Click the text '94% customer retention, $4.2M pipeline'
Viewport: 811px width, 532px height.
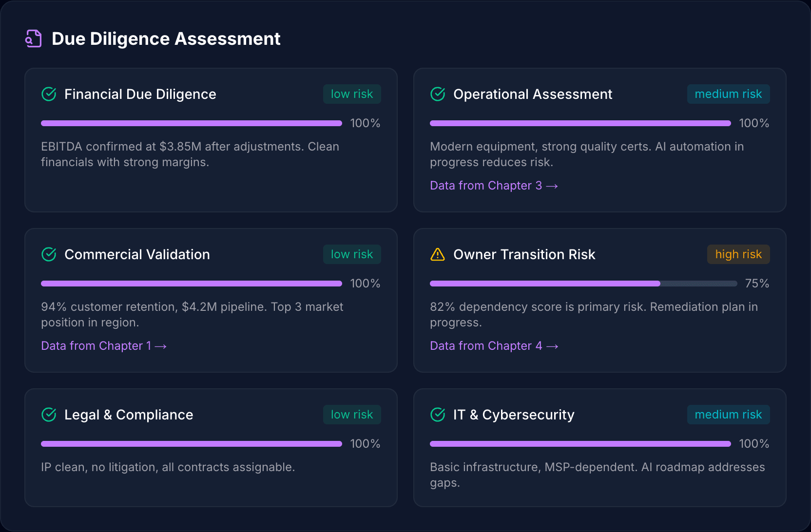153,307
